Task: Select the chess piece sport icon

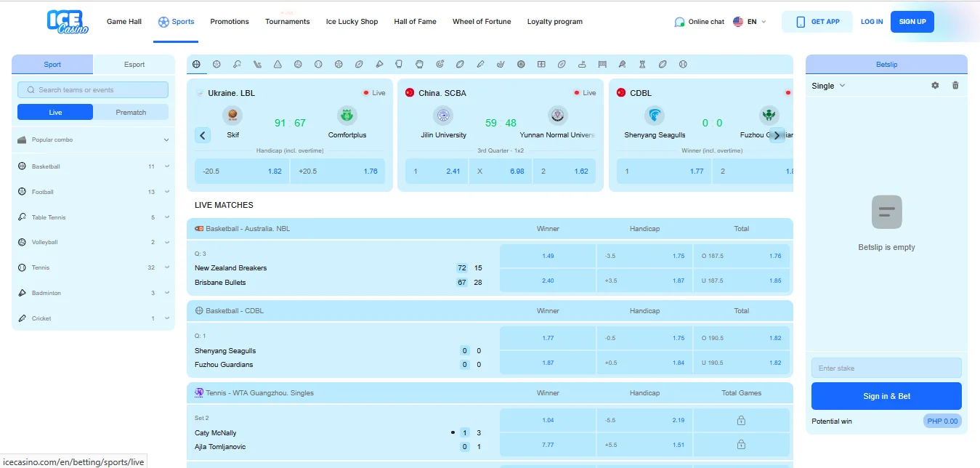Action: click(x=642, y=64)
